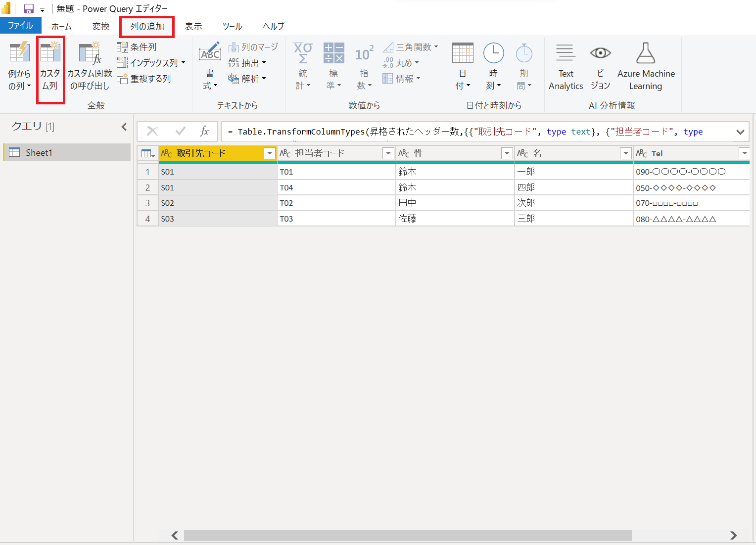Open filter dropdown for 担当者コード column
Viewport: 756px width, 545px height.
tap(388, 153)
